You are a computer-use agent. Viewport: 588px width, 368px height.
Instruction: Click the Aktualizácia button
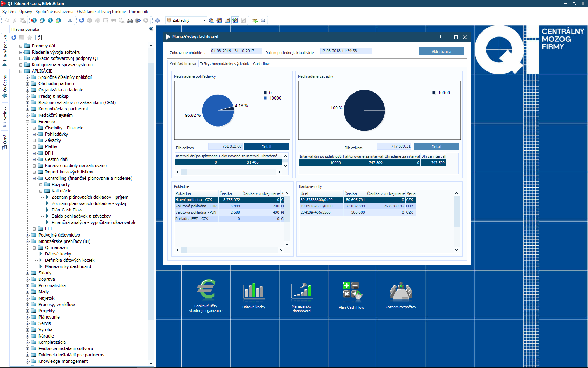click(x=441, y=52)
